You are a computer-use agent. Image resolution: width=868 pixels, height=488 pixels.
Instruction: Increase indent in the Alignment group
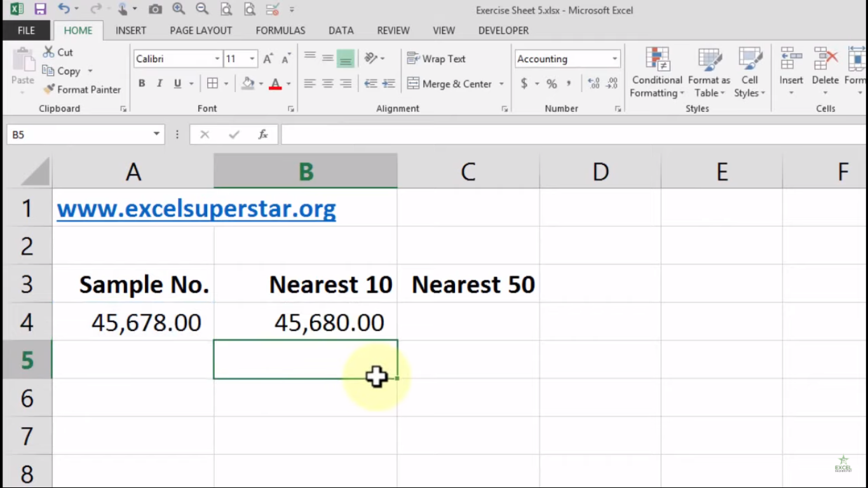389,83
